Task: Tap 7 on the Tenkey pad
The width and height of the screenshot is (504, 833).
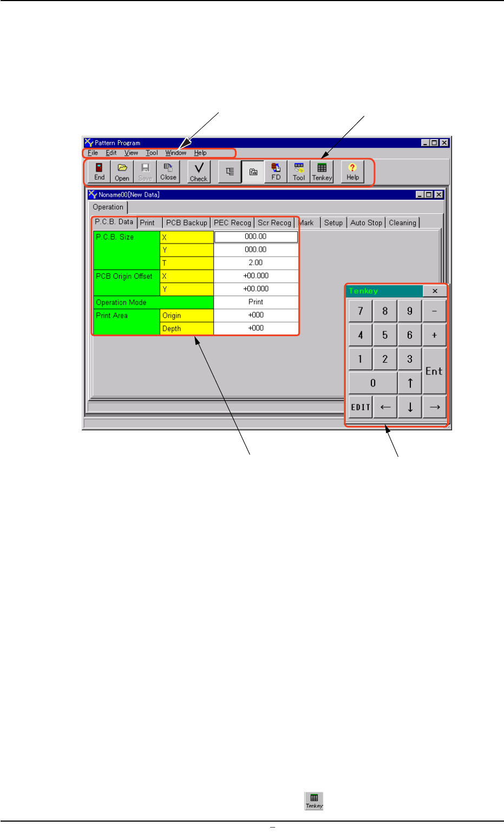Action: point(361,311)
